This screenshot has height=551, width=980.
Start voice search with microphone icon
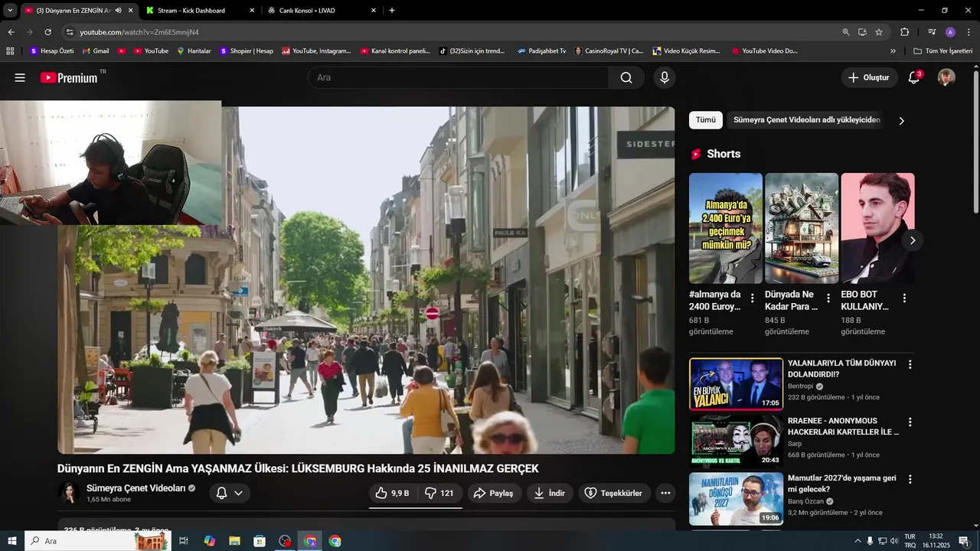tap(665, 77)
